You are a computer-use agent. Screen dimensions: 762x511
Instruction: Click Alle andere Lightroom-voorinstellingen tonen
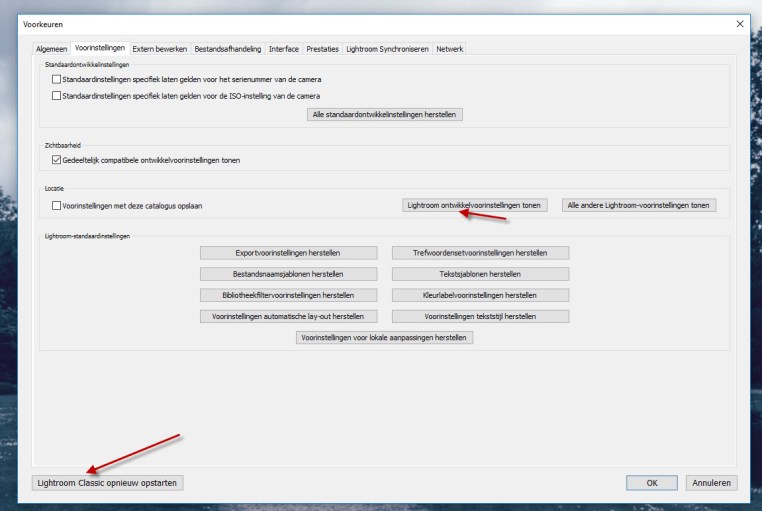tap(639, 205)
